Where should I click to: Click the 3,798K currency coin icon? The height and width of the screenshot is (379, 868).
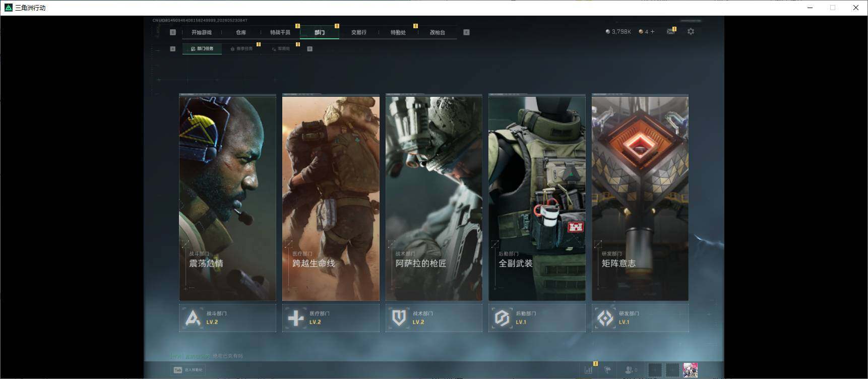tap(607, 31)
